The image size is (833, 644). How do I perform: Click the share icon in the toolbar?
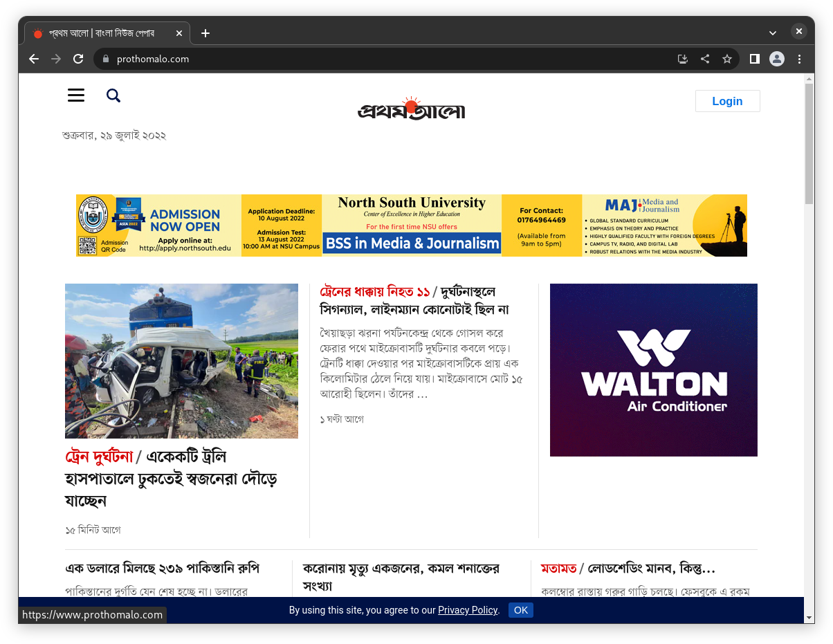click(x=705, y=59)
